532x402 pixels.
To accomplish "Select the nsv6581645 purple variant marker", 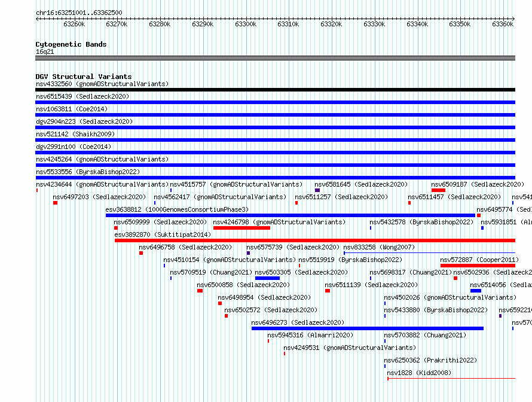I will click(x=317, y=190).
